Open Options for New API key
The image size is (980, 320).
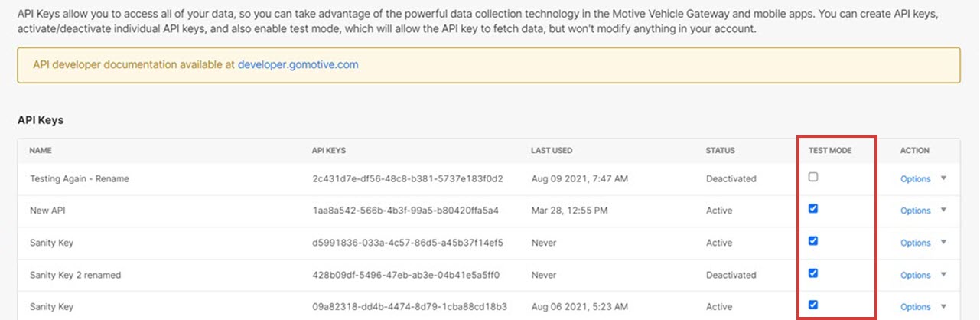click(x=915, y=211)
